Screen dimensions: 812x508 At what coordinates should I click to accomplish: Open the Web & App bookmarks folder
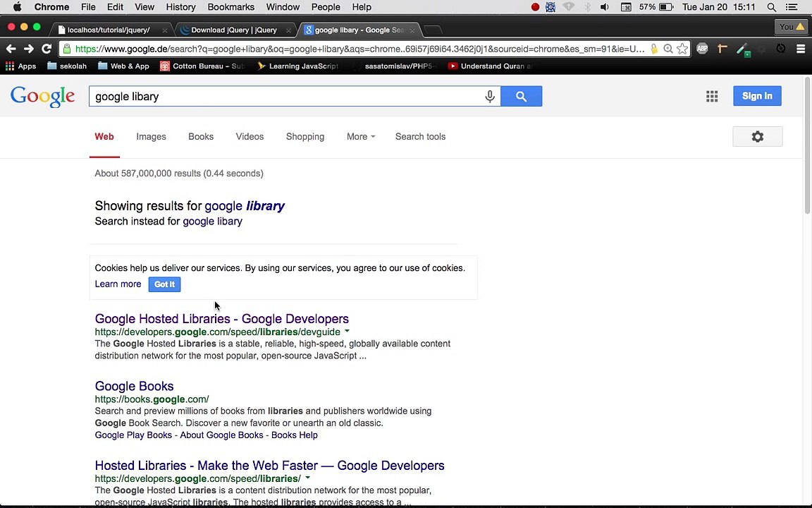point(123,66)
